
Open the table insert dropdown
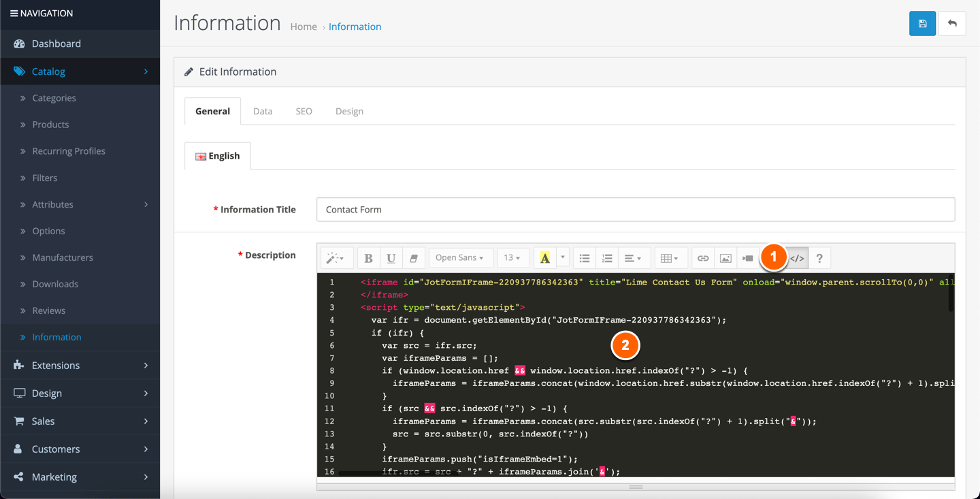(x=670, y=259)
